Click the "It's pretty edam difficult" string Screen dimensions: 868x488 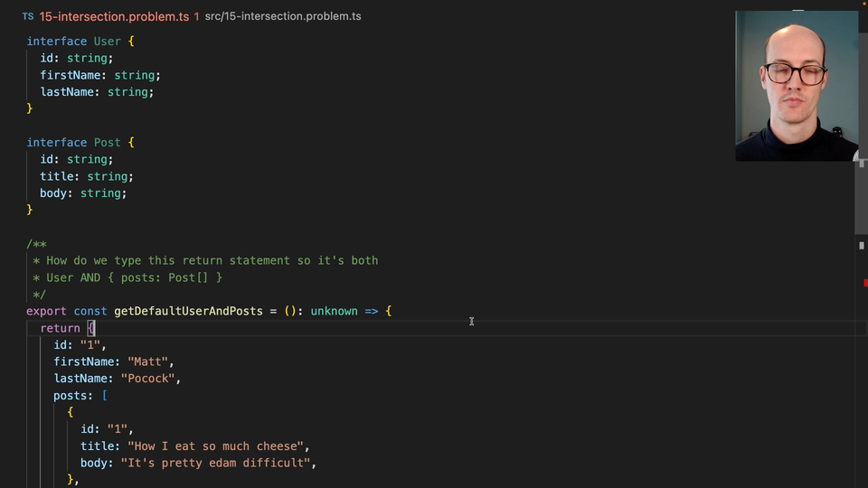(218, 464)
